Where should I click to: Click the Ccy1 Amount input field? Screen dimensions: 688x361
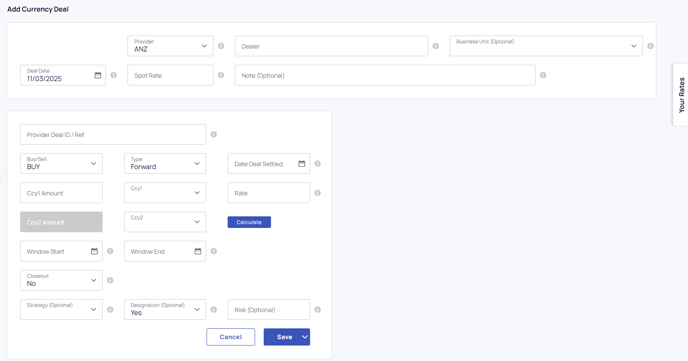tap(61, 193)
